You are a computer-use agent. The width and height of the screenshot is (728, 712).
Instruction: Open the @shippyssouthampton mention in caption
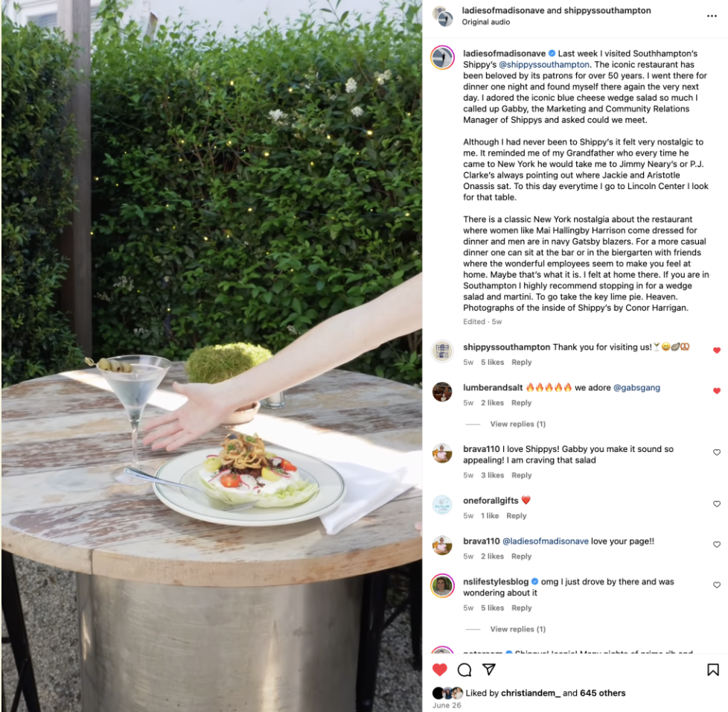tap(543, 65)
